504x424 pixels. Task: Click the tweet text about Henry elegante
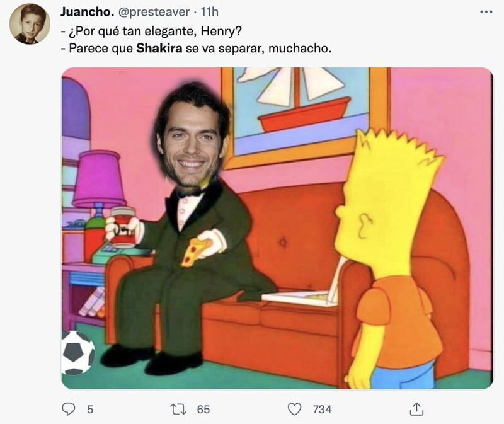coord(151,31)
